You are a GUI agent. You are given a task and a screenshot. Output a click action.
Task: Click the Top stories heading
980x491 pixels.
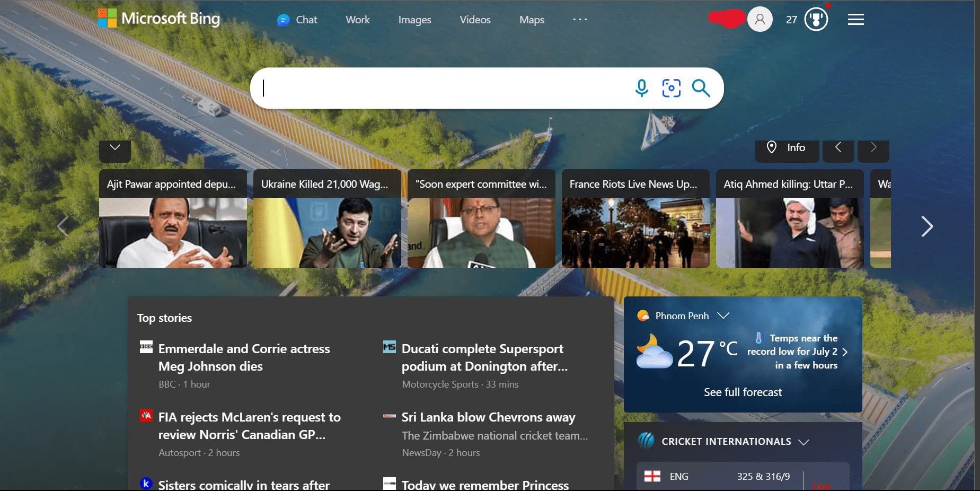coord(164,318)
